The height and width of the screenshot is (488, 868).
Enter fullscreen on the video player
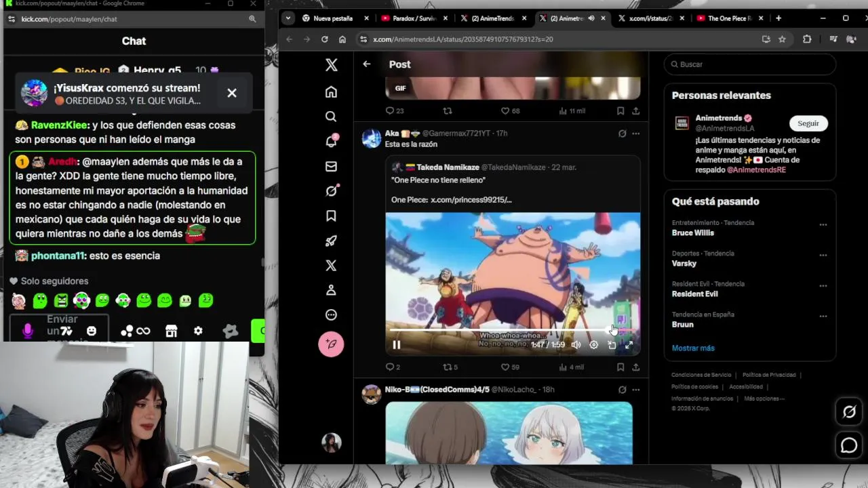(x=629, y=344)
